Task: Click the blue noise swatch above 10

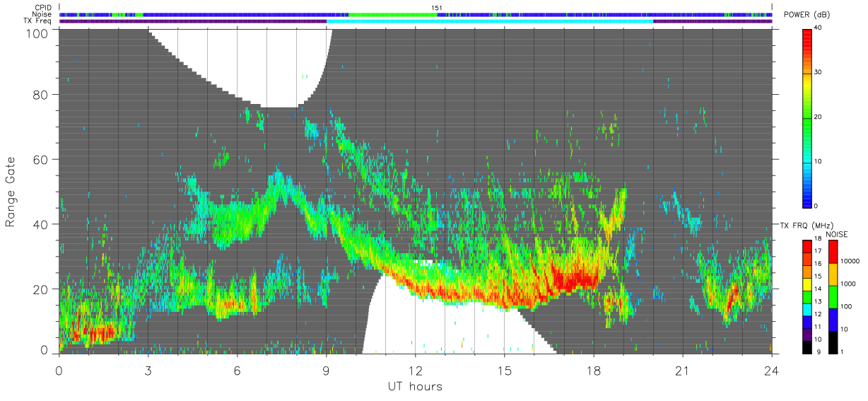Action: click(x=833, y=319)
